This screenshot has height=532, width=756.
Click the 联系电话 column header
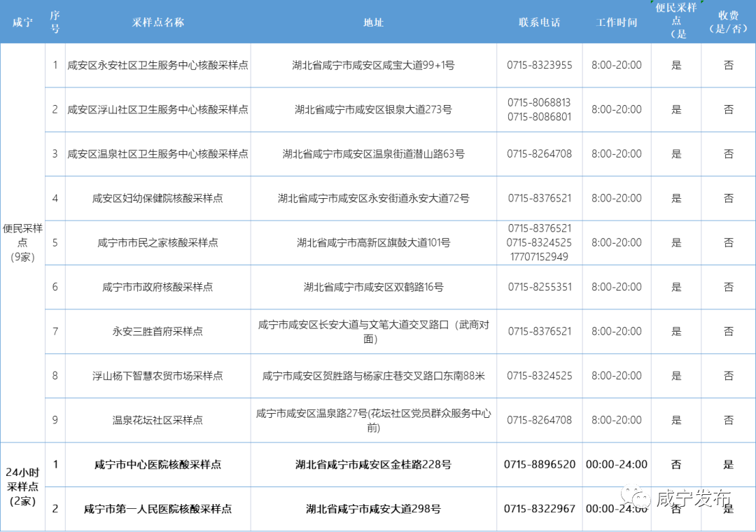point(539,22)
